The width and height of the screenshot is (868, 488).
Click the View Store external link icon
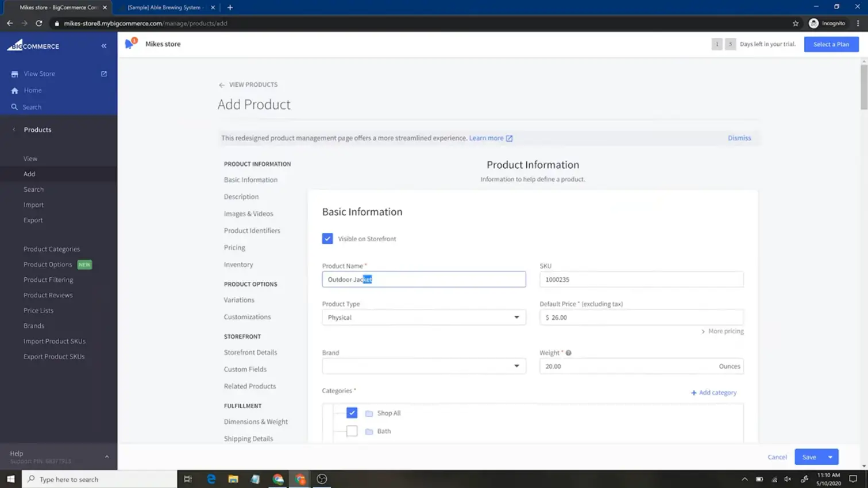[104, 73]
